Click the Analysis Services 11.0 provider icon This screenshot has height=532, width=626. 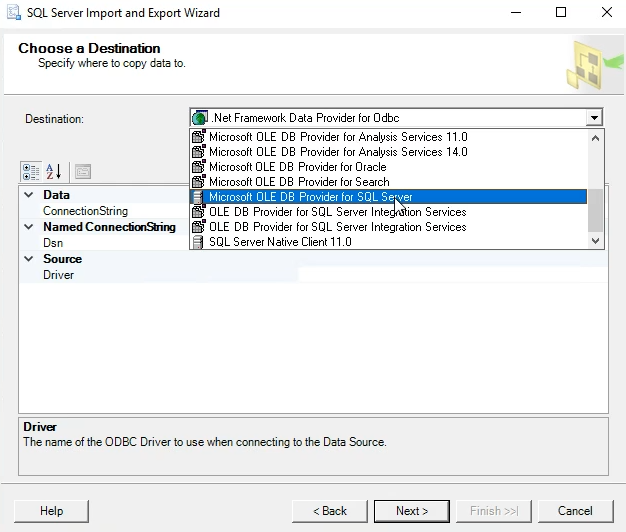coord(198,137)
